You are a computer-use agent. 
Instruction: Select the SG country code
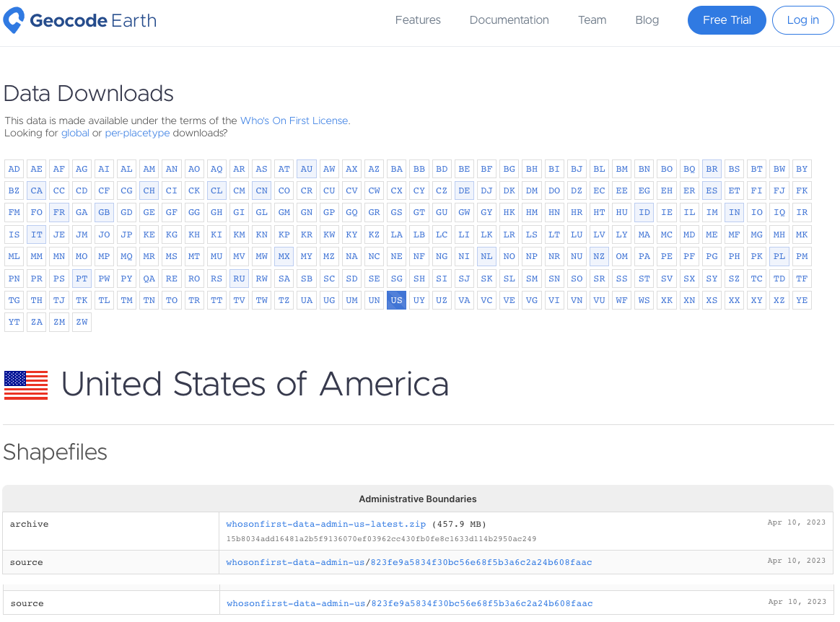click(x=396, y=279)
